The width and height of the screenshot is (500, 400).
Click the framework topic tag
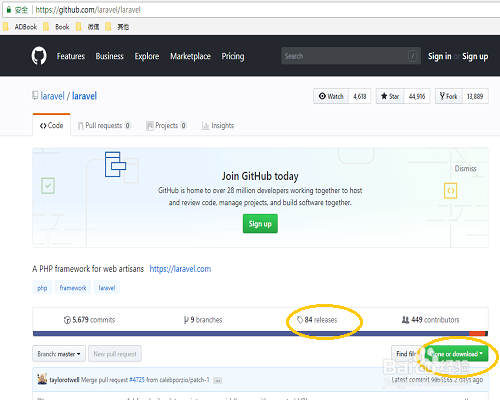point(73,288)
